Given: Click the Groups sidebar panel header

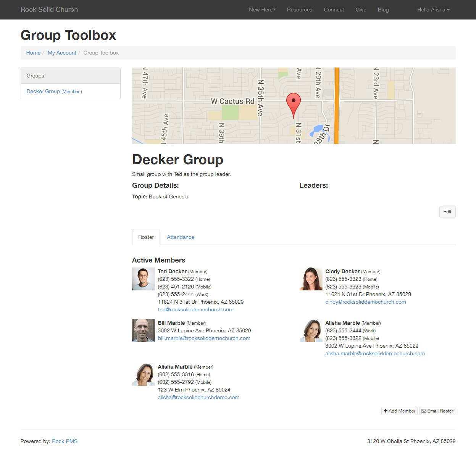Looking at the screenshot, I should [71, 76].
